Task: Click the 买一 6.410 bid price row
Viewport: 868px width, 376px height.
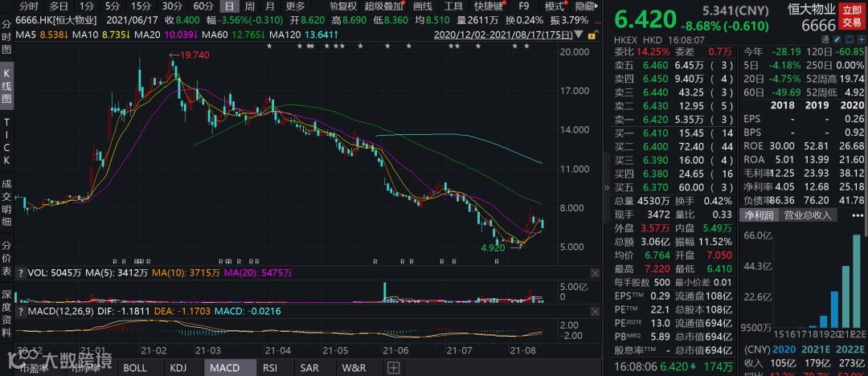Action: [x=674, y=133]
